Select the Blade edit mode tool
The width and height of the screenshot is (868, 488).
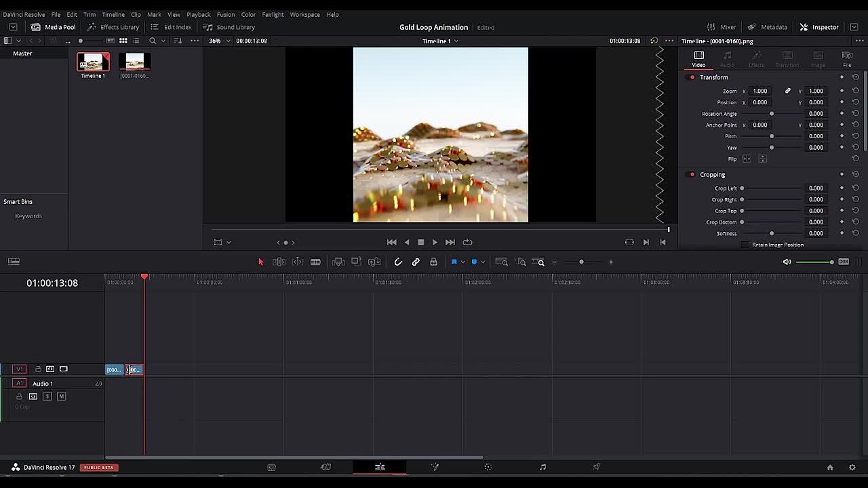[x=315, y=262]
